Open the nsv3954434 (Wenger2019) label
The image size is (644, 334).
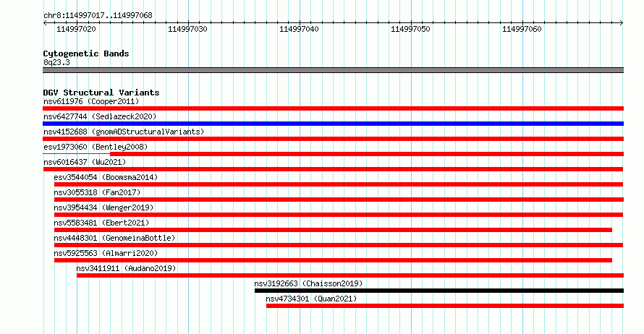[103, 207]
